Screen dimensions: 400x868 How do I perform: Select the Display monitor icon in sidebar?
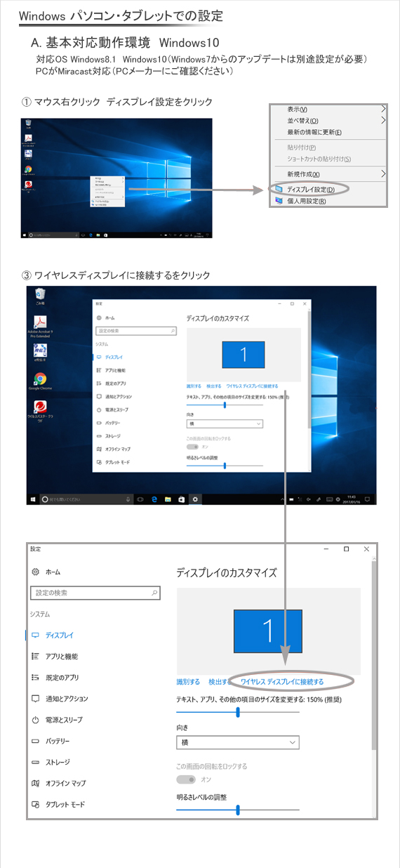35,636
